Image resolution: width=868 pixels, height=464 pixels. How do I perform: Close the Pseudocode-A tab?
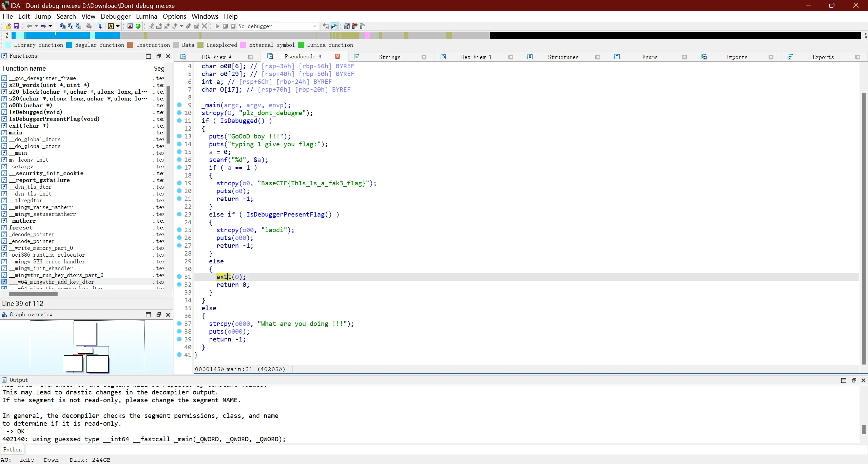click(x=337, y=57)
